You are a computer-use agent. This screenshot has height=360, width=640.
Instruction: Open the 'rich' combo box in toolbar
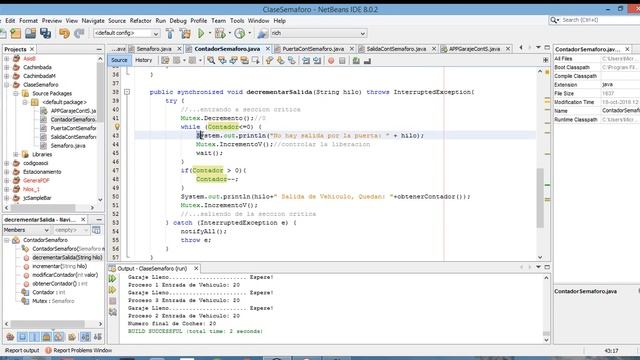pyautogui.click(x=318, y=33)
